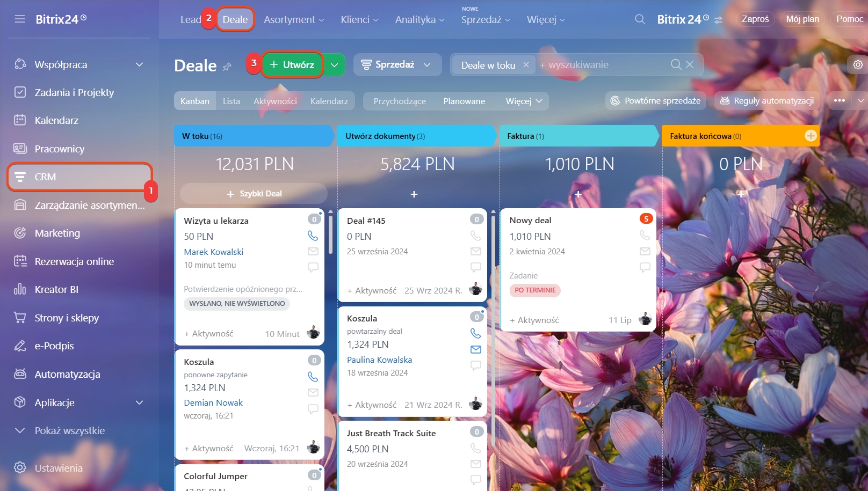Select the Kanban view tab
Viewport: 868px width, 491px height.
(x=195, y=101)
